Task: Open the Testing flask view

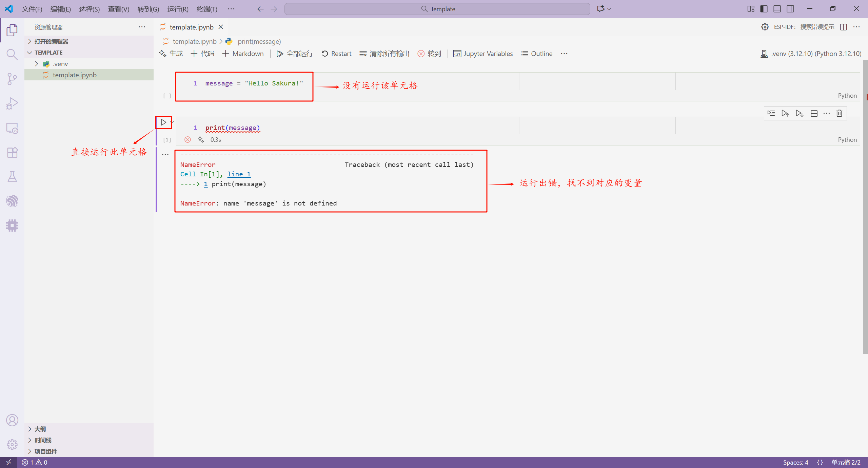Action: 12,177
